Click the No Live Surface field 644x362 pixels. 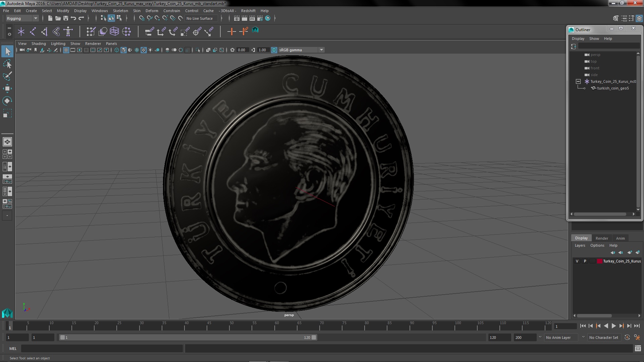pyautogui.click(x=201, y=18)
